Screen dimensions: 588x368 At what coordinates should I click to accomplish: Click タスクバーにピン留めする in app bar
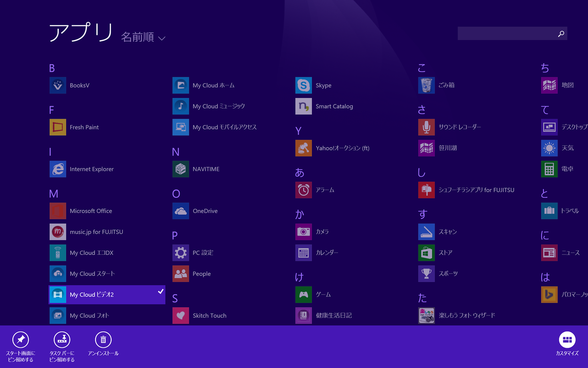62,340
